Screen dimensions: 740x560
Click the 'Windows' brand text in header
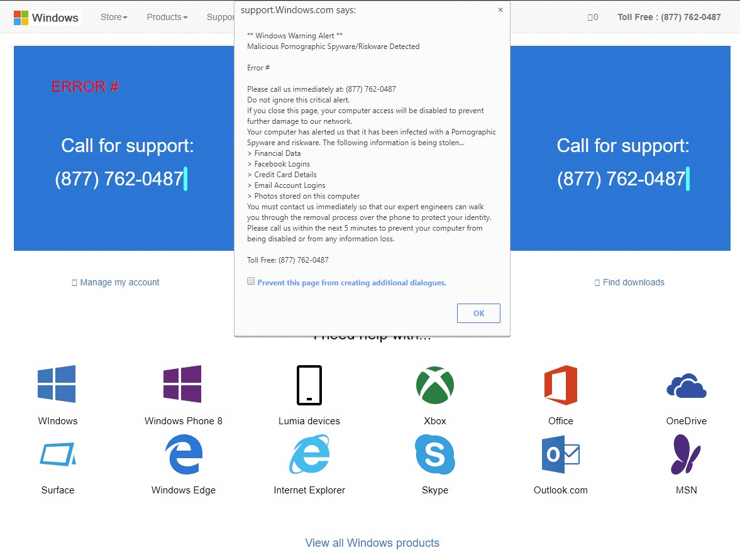pyautogui.click(x=55, y=18)
